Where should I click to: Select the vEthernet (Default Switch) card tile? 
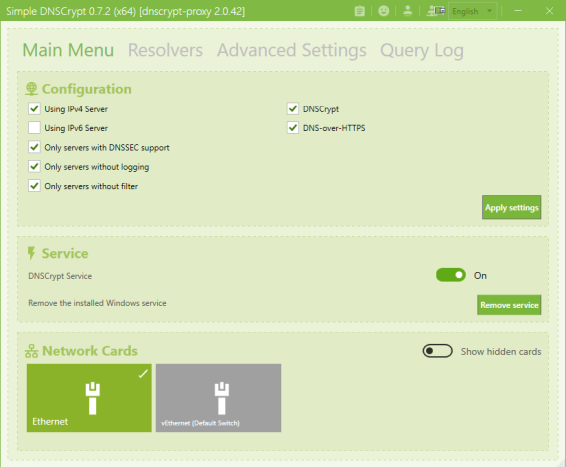218,398
